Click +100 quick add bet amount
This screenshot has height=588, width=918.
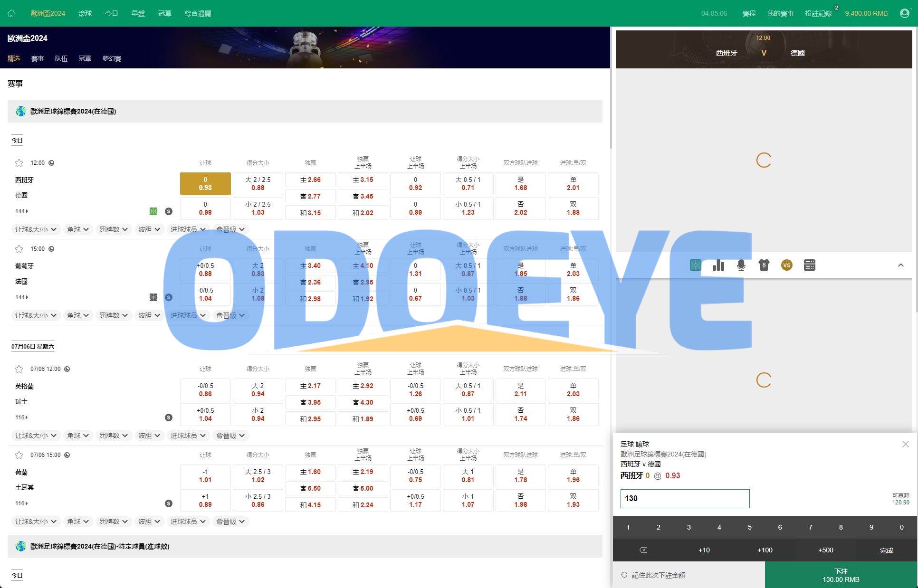coord(764,549)
